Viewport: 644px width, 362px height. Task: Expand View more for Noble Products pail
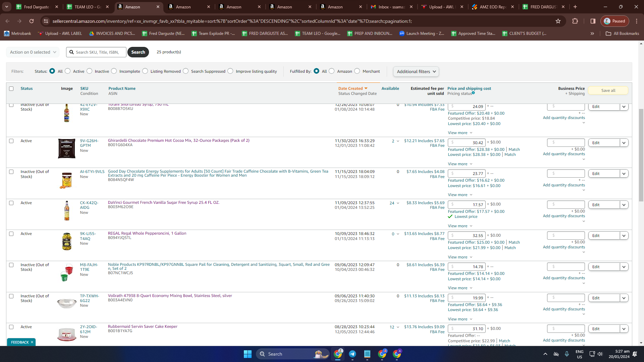pos(460,288)
